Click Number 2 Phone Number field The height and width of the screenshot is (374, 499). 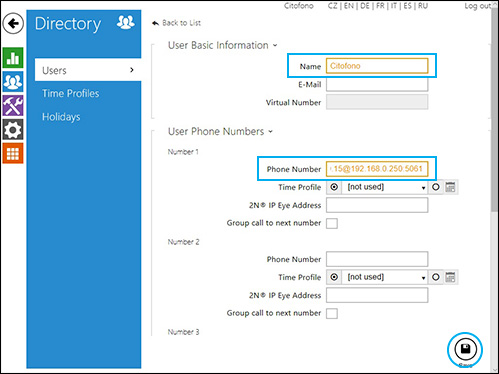[x=377, y=259]
